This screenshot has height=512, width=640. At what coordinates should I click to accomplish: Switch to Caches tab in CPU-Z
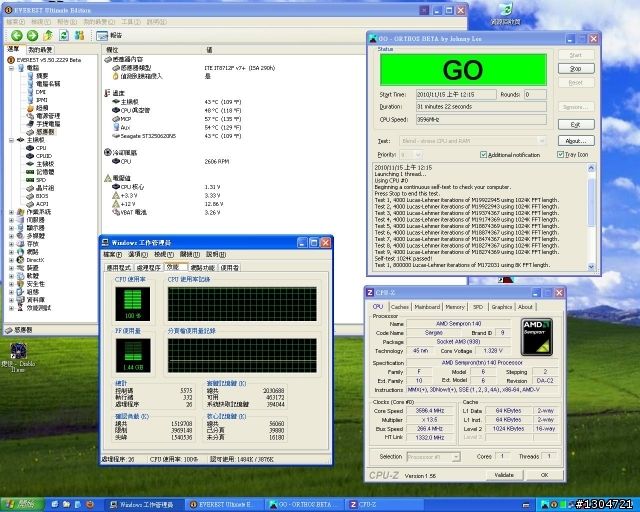pyautogui.click(x=400, y=307)
